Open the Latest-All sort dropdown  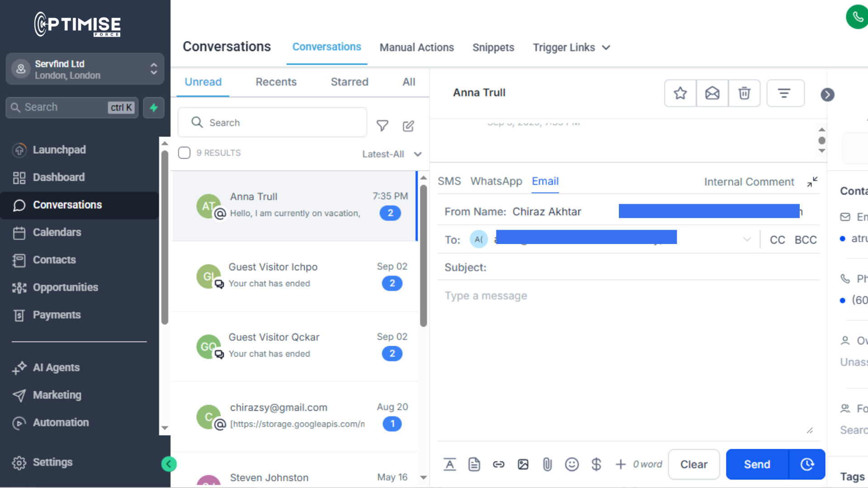click(392, 154)
